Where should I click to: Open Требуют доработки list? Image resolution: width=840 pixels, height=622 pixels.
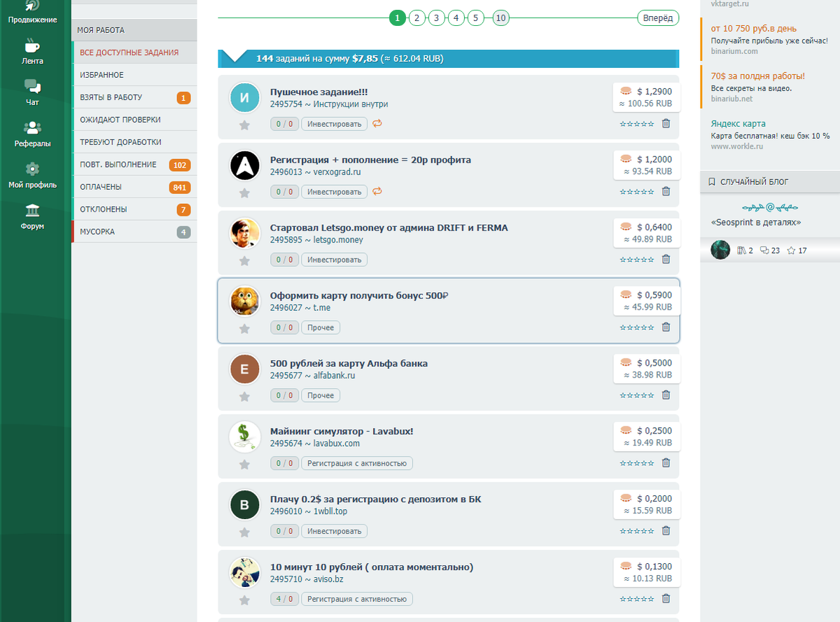pyautogui.click(x=134, y=142)
